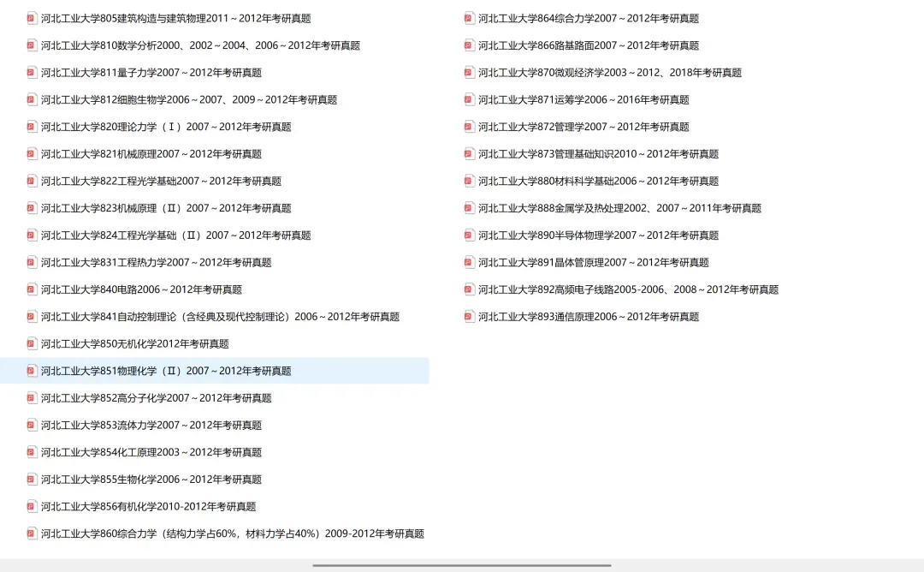The height and width of the screenshot is (572, 924).
Task: Click the PDF icon beside 864综合力学 entry
Action: click(x=468, y=17)
